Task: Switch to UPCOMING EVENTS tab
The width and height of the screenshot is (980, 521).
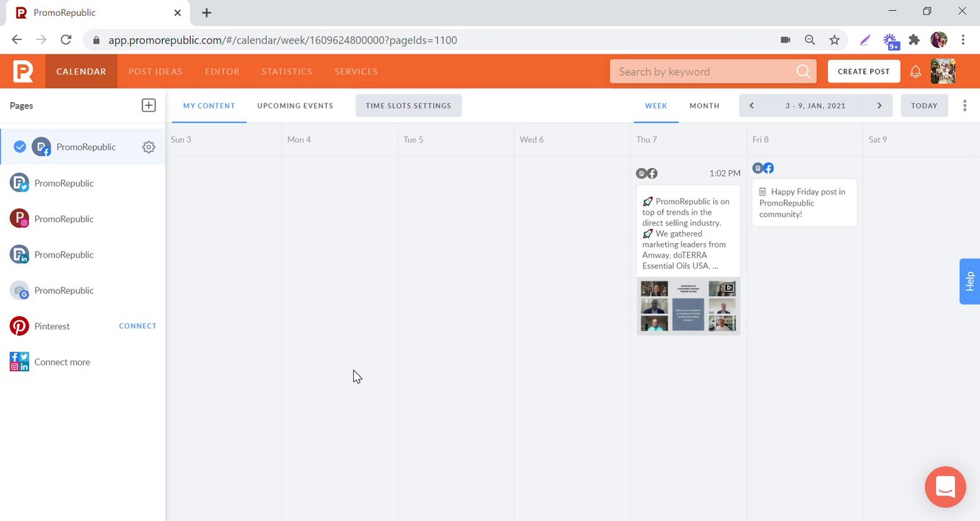Action: pos(295,106)
